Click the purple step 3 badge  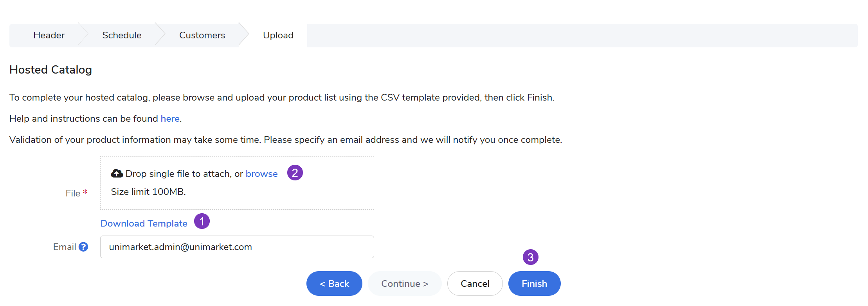click(x=531, y=257)
